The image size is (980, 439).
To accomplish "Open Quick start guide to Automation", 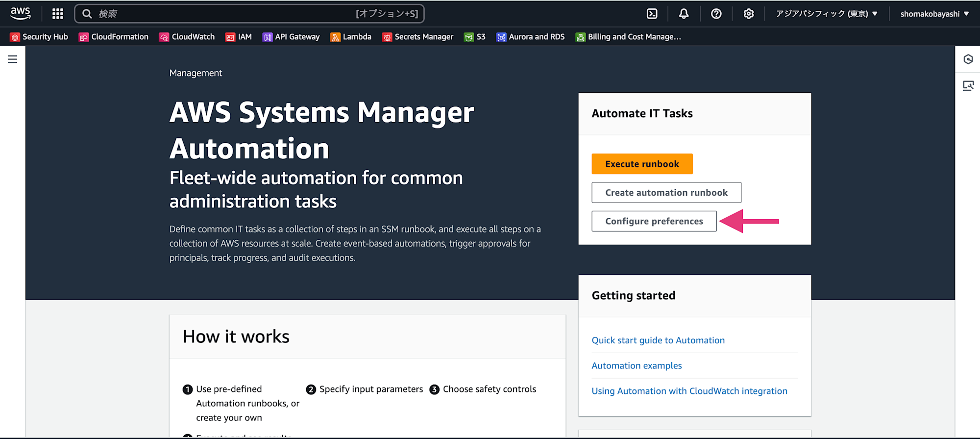I will 658,340.
